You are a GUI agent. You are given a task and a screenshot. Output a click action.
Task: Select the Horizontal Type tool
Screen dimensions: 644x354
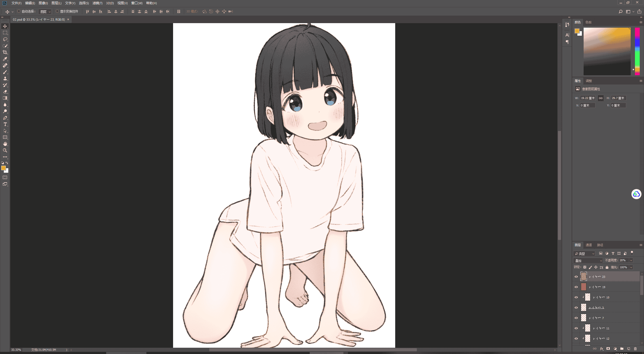5,124
